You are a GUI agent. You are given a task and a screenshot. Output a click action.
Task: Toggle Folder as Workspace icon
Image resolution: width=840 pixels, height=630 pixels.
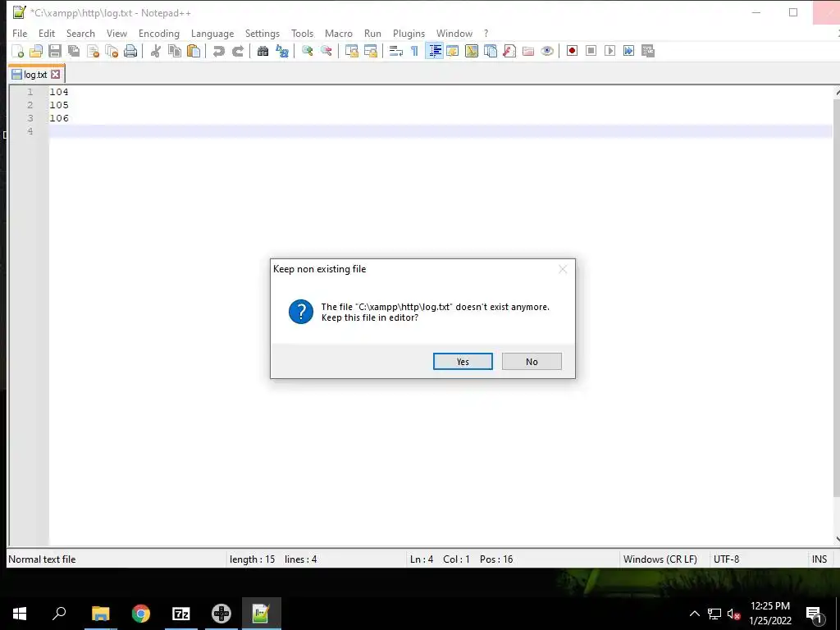(x=528, y=51)
